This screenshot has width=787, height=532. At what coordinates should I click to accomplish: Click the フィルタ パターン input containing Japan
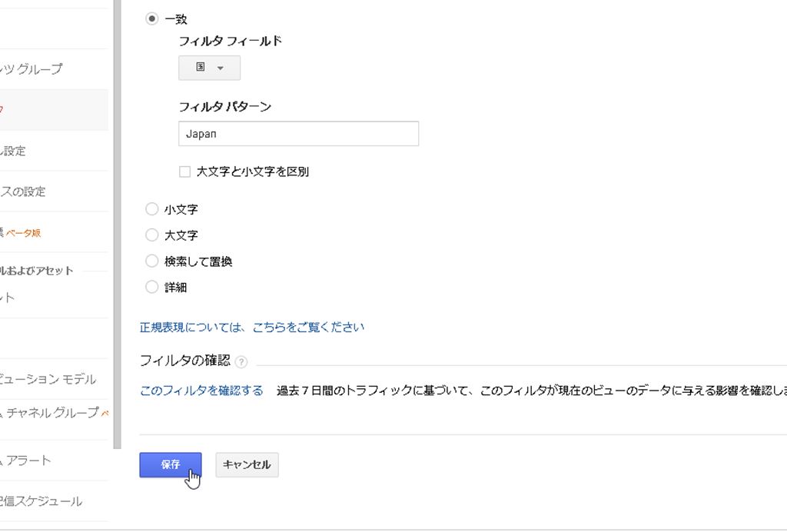[299, 134]
